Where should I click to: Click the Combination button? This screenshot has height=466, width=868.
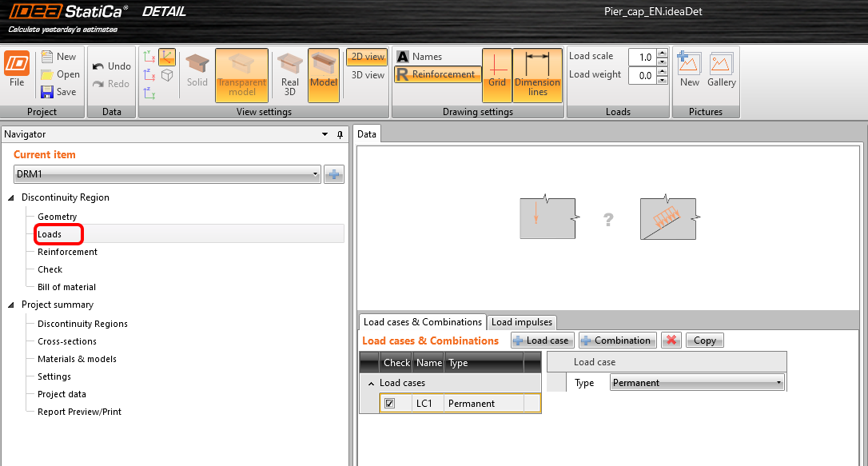(617, 341)
